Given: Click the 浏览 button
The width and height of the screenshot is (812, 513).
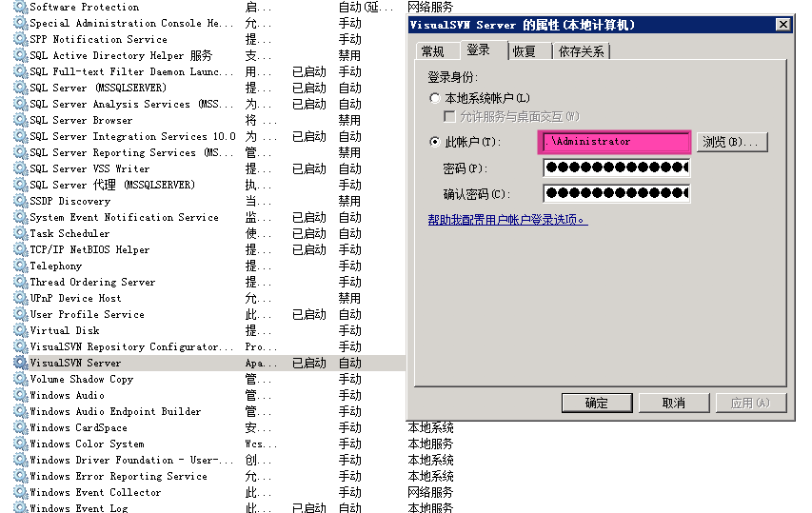Looking at the screenshot, I should (732, 142).
